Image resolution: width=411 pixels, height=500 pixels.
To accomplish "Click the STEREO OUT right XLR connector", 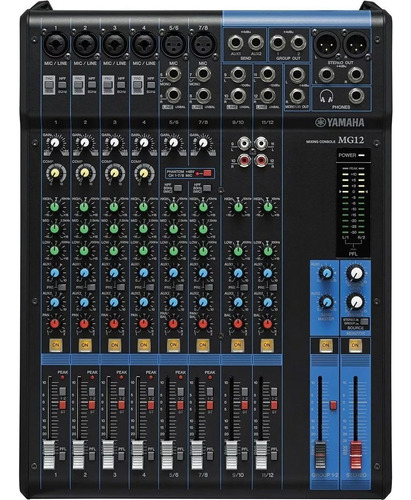I will (x=356, y=44).
